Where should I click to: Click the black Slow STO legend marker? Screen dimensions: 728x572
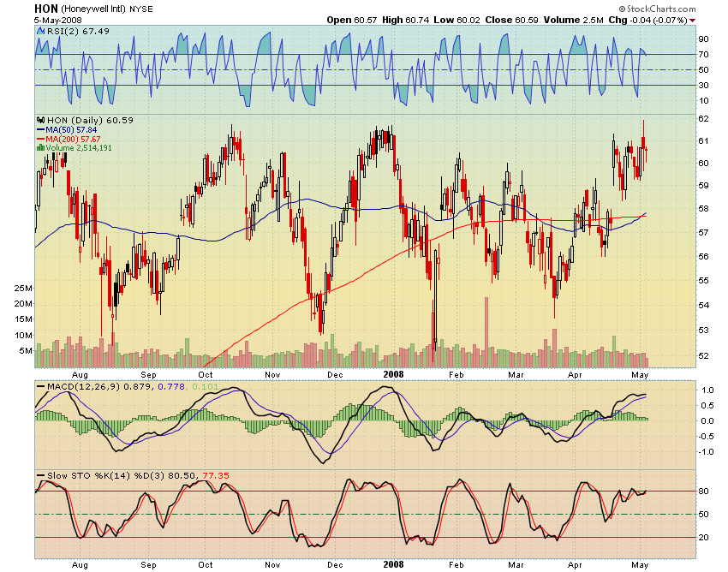pyautogui.click(x=41, y=476)
